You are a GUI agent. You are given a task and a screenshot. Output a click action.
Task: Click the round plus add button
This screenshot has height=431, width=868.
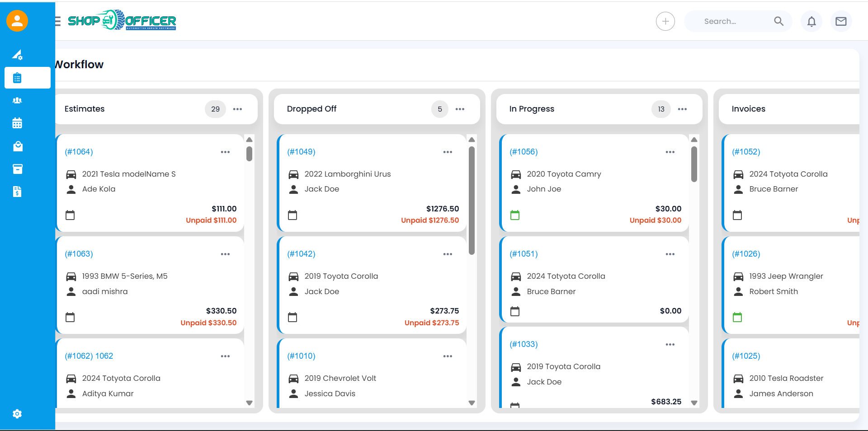click(665, 21)
